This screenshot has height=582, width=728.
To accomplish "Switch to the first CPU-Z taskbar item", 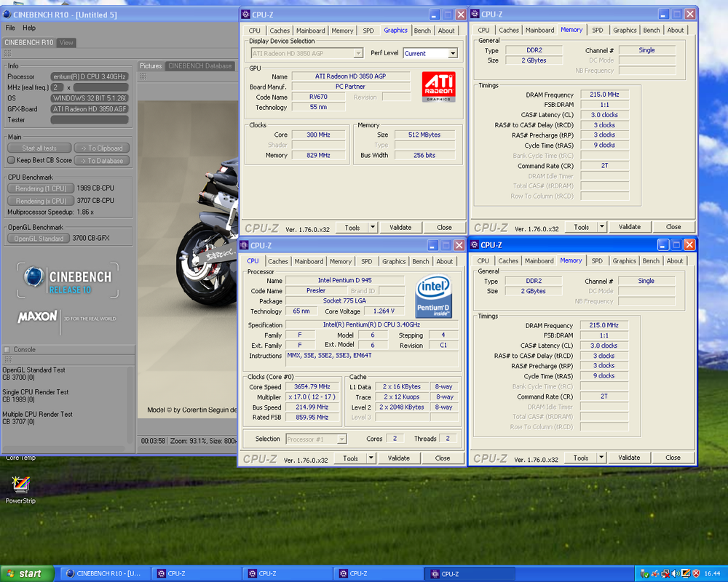I will click(197, 574).
